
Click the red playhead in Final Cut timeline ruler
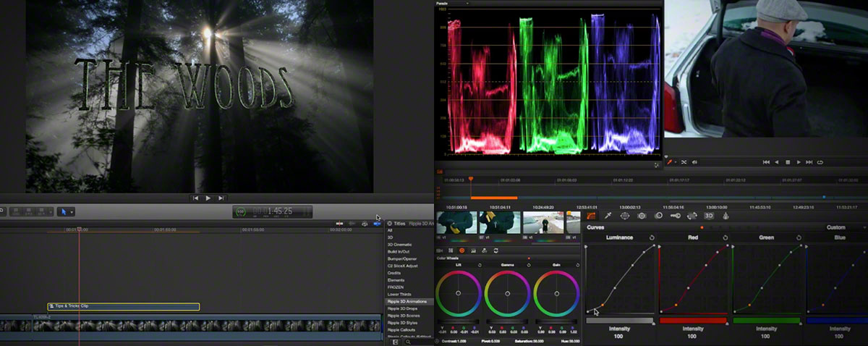(79, 229)
